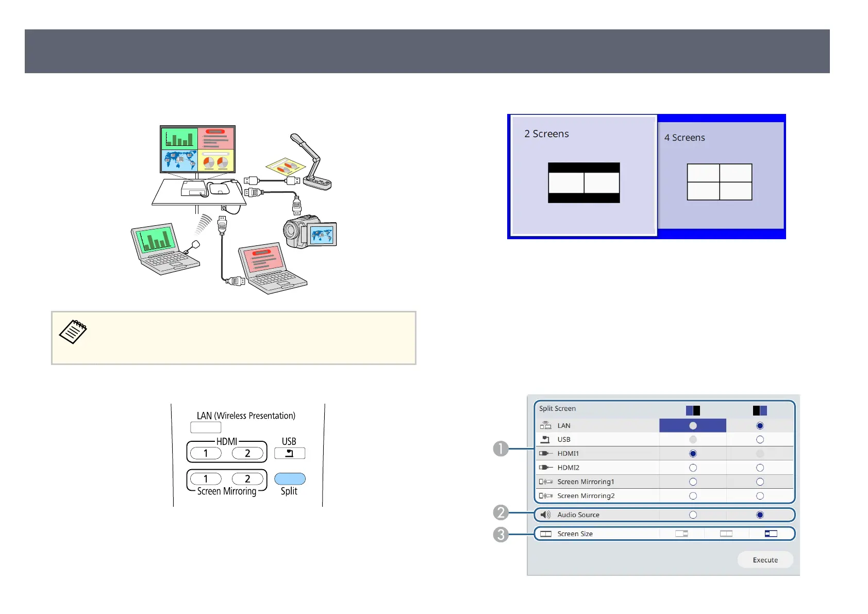Viewport: 868px width, 614px height.
Task: Click the 'USB' source label
Action: pyautogui.click(x=564, y=440)
